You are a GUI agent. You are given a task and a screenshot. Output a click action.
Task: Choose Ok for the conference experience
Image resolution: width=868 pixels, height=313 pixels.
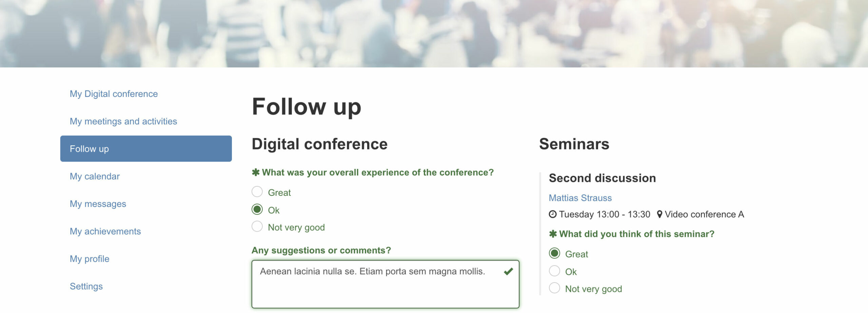(x=257, y=209)
